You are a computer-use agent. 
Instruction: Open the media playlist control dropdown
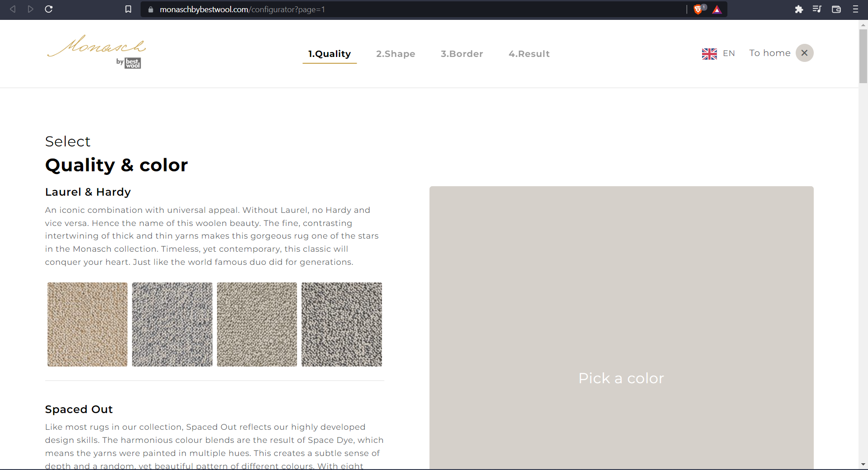(x=817, y=9)
